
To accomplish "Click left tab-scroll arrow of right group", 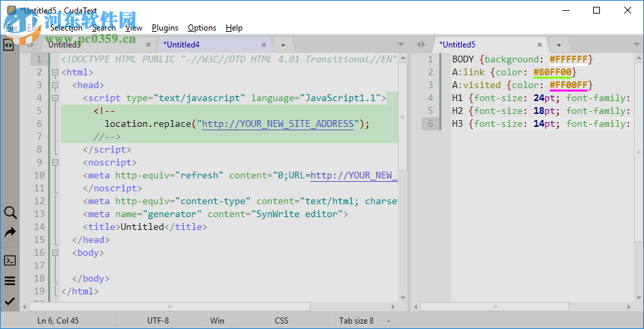I will (418, 44).
